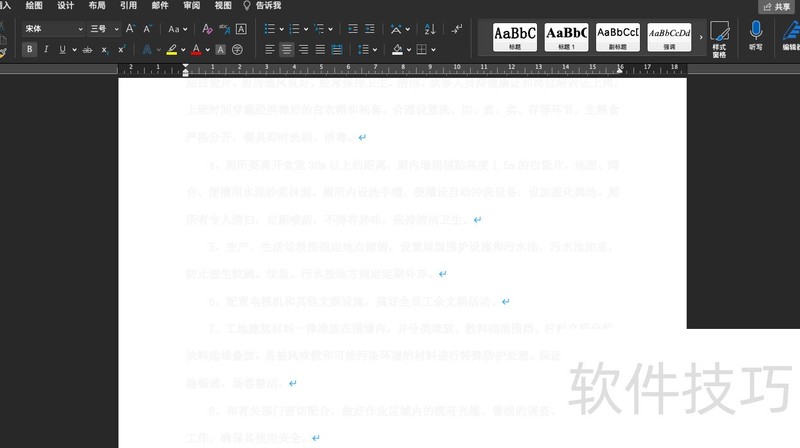Click first line indent marker on ruler

click(185, 66)
